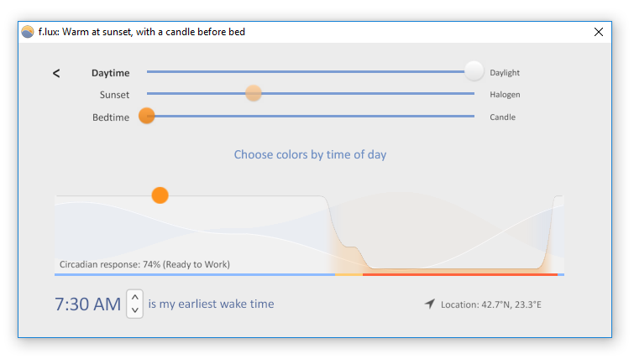Image resolution: width=634 pixels, height=364 pixels.
Task: Click the orange current-time marker on graph
Action: [160, 195]
